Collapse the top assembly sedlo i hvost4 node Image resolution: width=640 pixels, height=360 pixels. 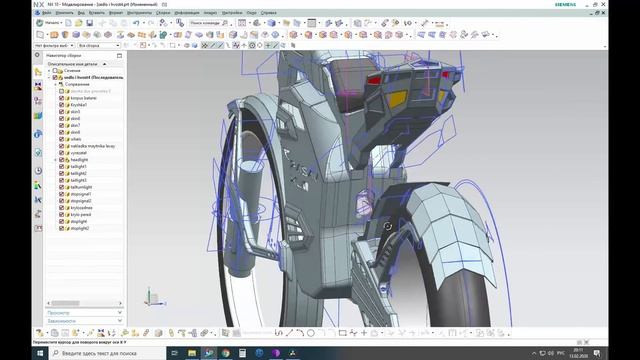(49, 77)
